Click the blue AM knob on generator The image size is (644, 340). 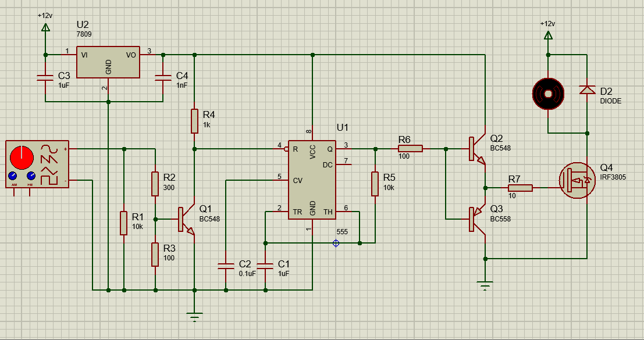point(12,176)
